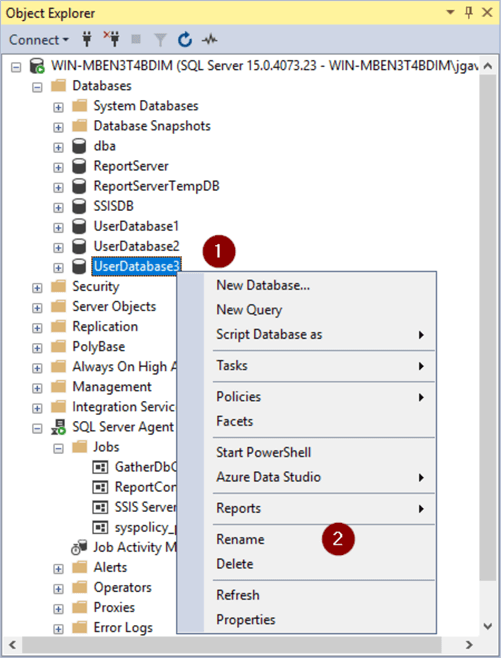
Task: Open the Object Explorer window position dropdown arrow
Action: (450, 12)
